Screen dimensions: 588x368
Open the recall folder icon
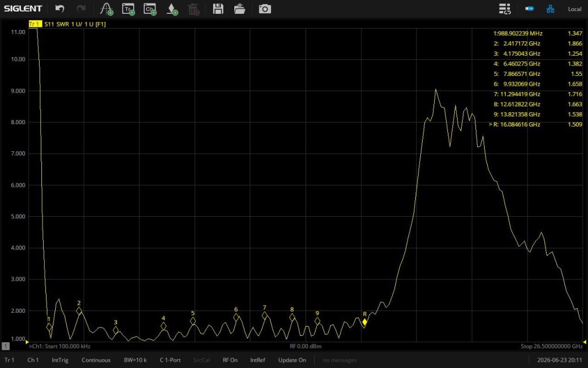[239, 9]
